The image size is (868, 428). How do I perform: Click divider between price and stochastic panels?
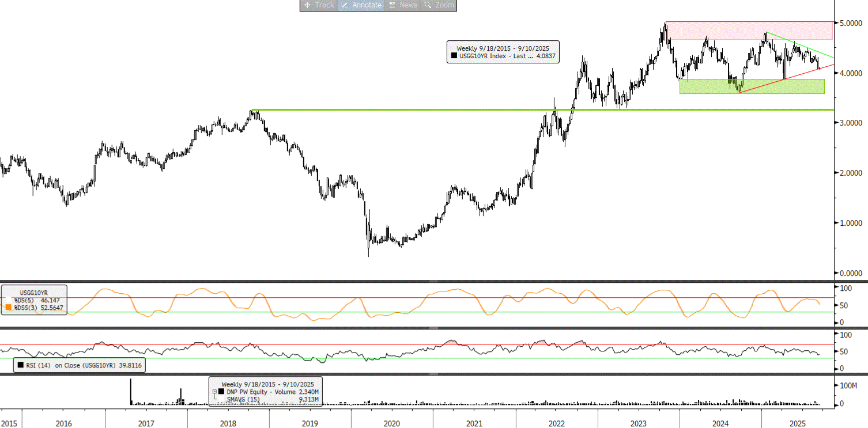[x=431, y=281]
